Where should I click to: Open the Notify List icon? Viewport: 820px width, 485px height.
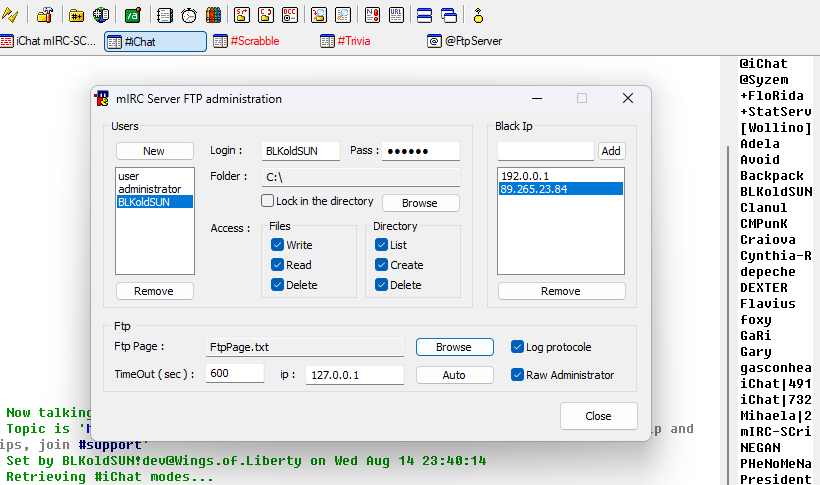(372, 15)
